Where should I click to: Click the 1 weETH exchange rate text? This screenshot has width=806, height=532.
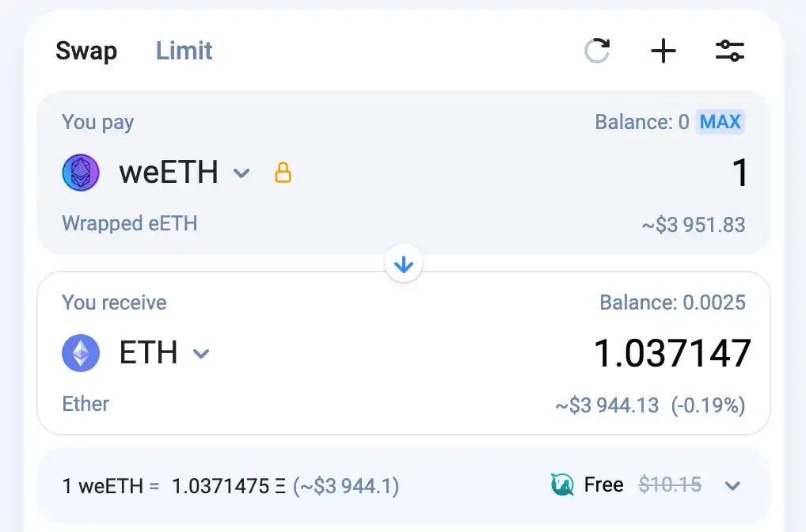[x=230, y=485]
